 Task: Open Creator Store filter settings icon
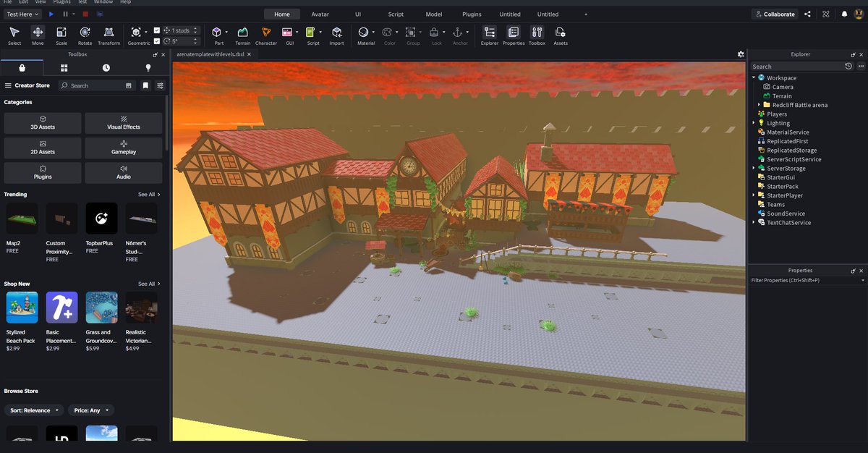coord(160,85)
